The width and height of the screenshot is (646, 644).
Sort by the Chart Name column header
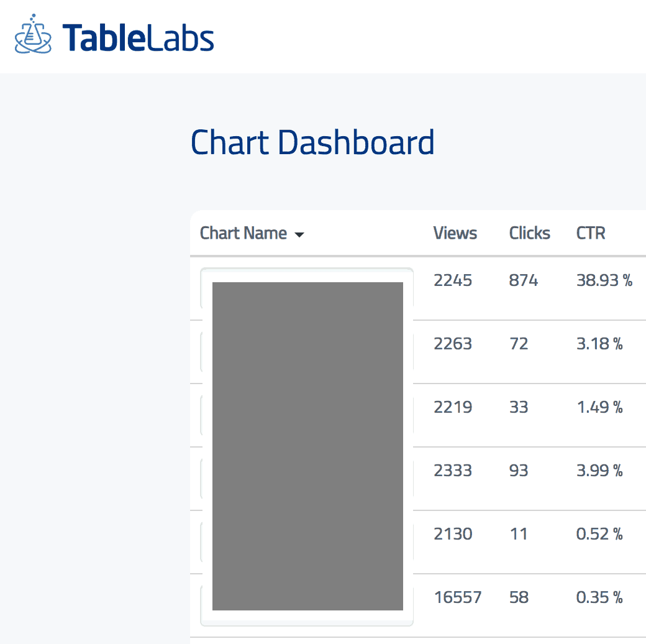(243, 233)
